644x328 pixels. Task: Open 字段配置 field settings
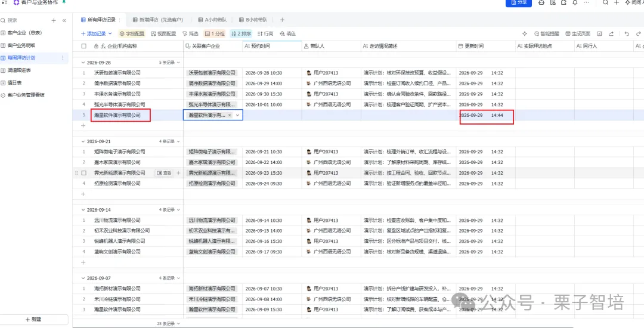coord(132,33)
